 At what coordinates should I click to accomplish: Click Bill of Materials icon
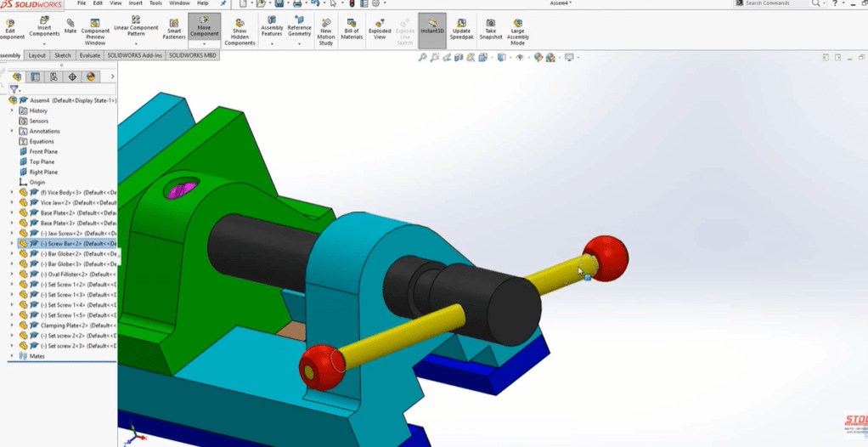(352, 29)
